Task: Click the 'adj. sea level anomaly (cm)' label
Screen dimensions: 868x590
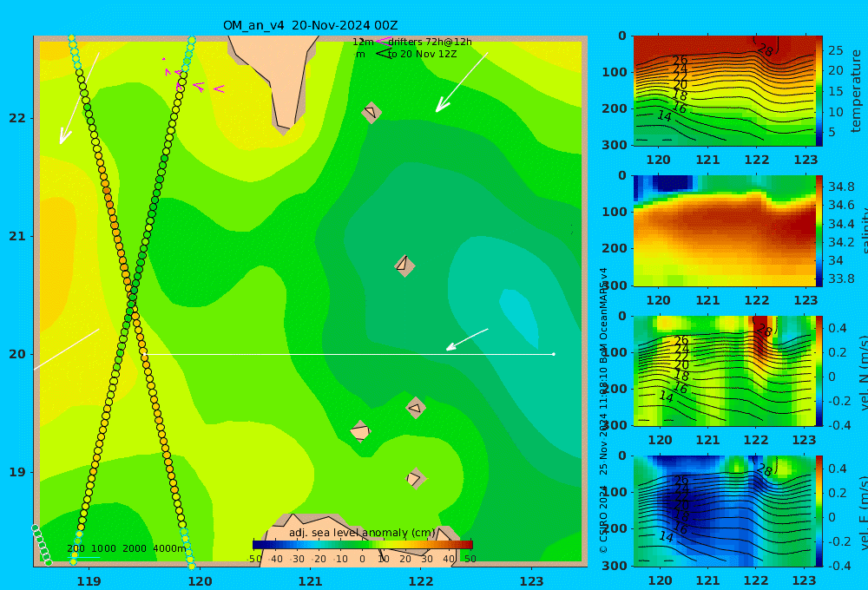Action: (362, 533)
